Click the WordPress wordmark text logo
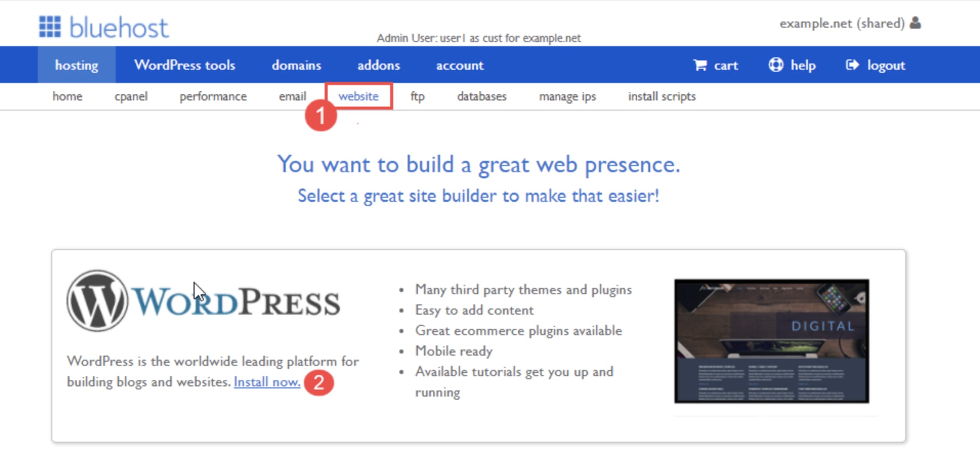 point(236,302)
